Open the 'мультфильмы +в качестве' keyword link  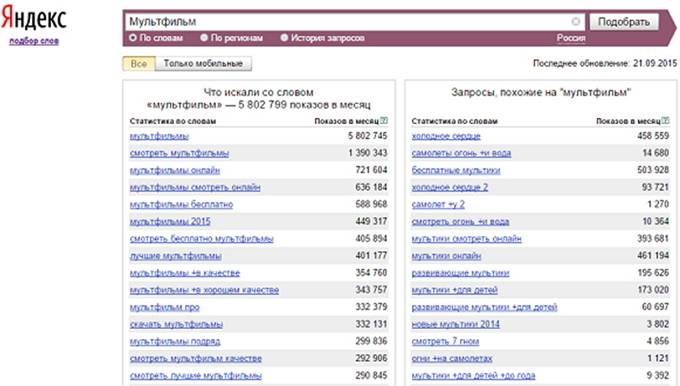tap(185, 273)
